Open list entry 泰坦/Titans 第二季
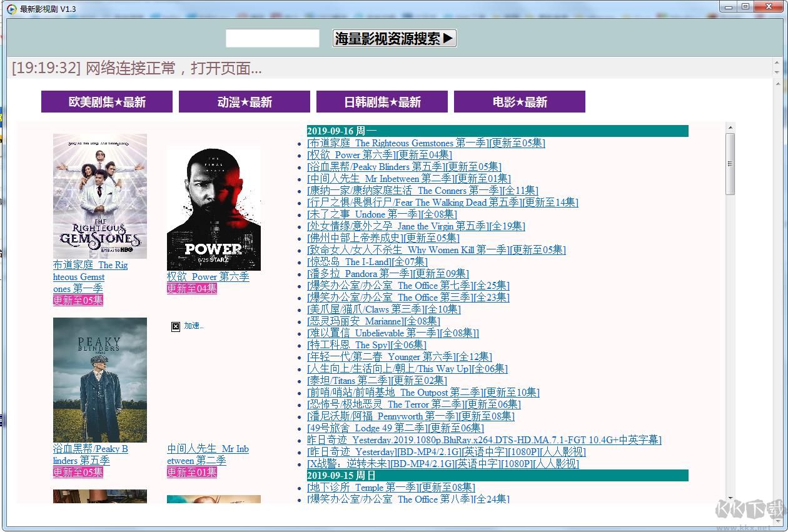The height and width of the screenshot is (532, 788). (376, 381)
